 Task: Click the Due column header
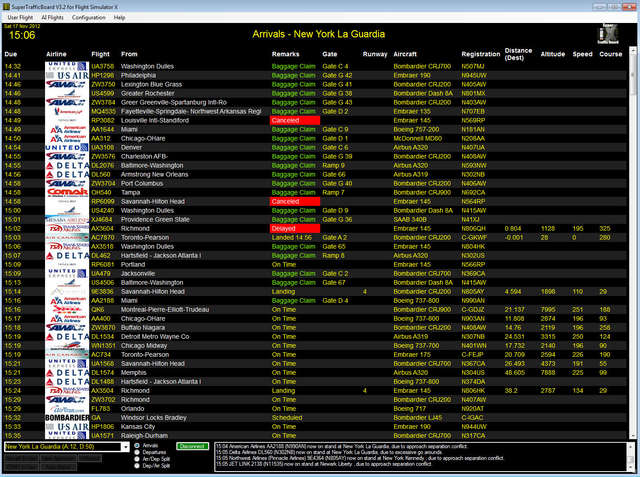coord(11,54)
